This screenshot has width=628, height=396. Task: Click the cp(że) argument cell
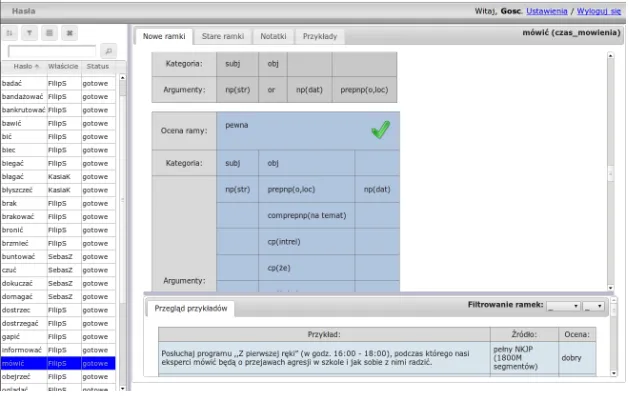306,268
